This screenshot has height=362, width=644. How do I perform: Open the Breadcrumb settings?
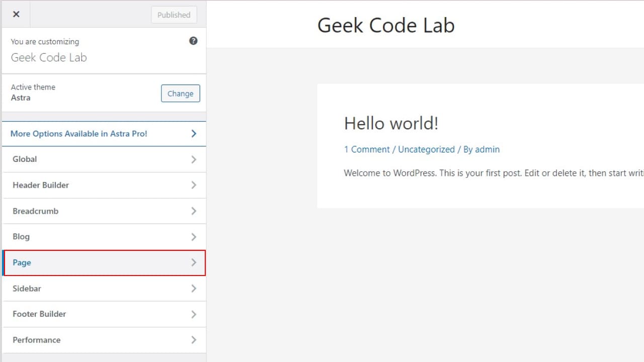click(104, 211)
